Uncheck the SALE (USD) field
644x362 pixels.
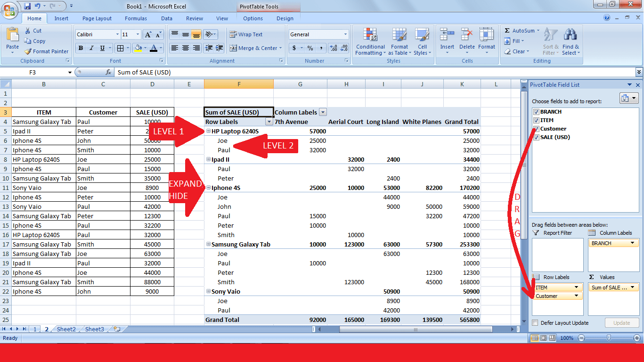[x=536, y=137]
